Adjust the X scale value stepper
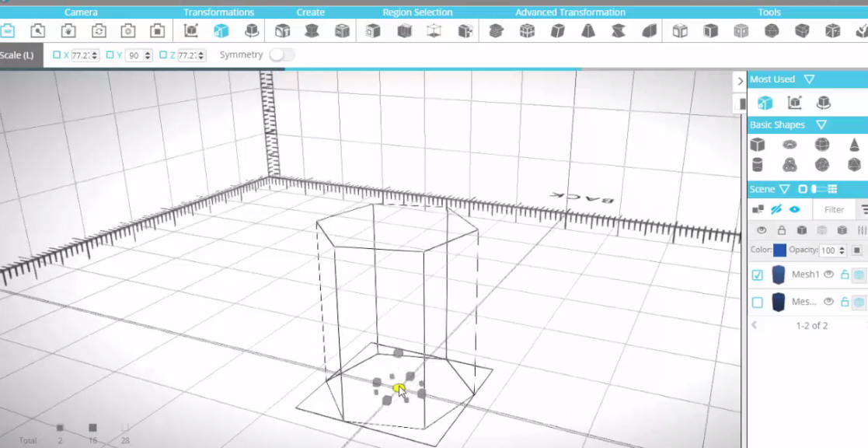The width and height of the screenshot is (868, 448). 95,55
